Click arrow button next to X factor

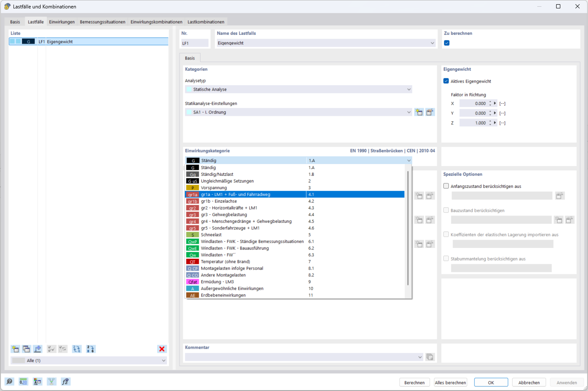coord(495,103)
